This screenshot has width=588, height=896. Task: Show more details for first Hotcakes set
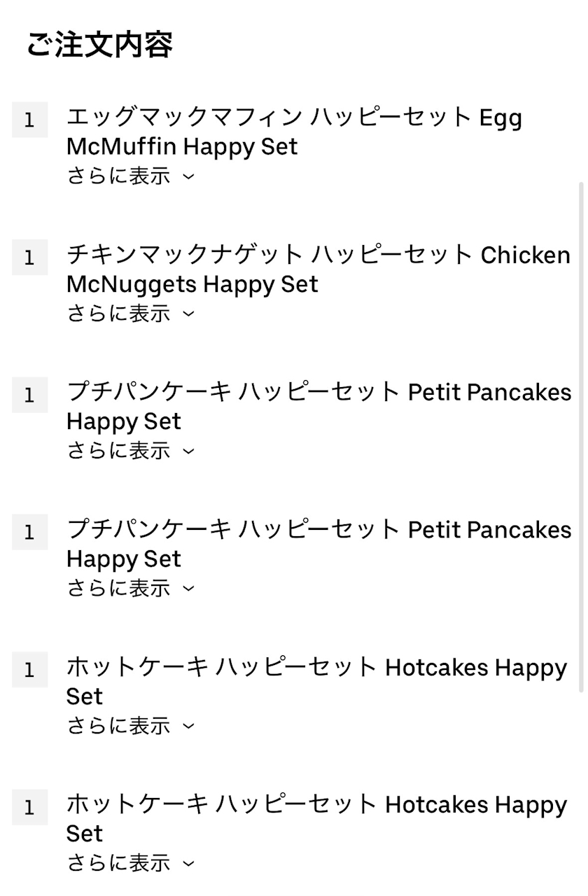pyautogui.click(x=130, y=726)
